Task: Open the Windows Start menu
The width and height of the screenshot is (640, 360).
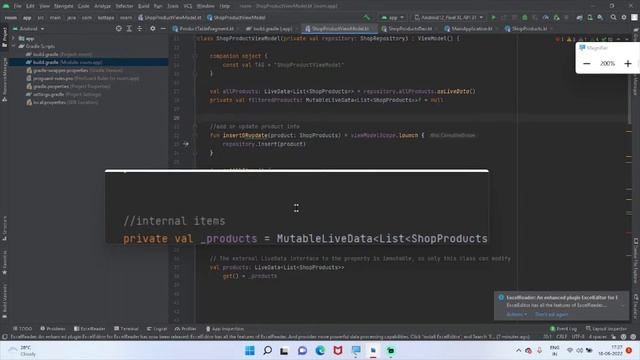Action: 250,351
